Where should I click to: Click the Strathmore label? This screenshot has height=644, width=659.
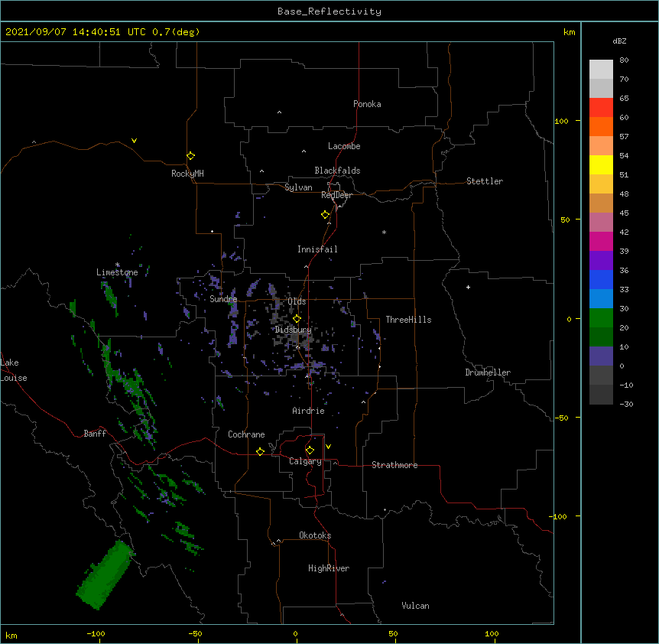[x=394, y=465]
